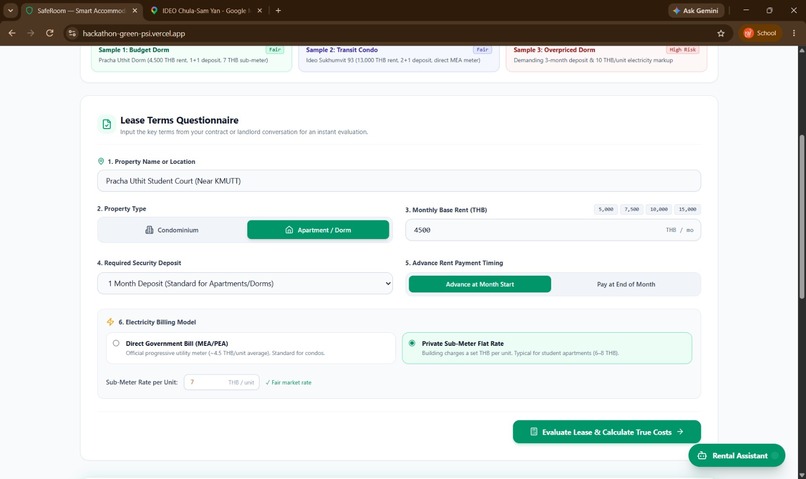Viewport: 806px width, 479px height.
Task: Go back to the previous page
Action: 12,33
